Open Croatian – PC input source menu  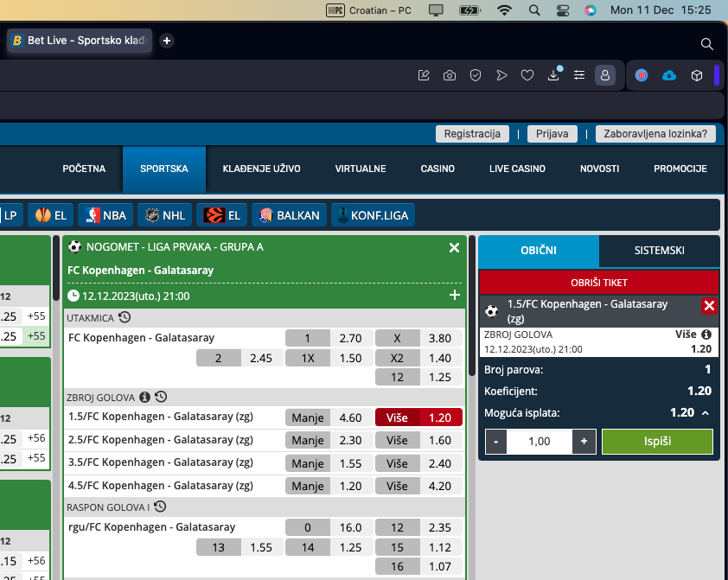click(368, 10)
